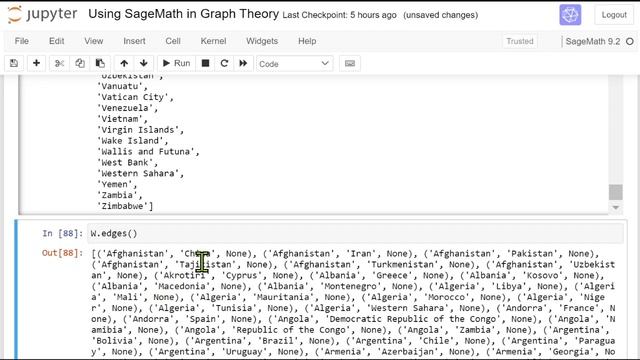The image size is (640, 360).
Task: Click 'Wake Island' in output list
Action: 130,140
